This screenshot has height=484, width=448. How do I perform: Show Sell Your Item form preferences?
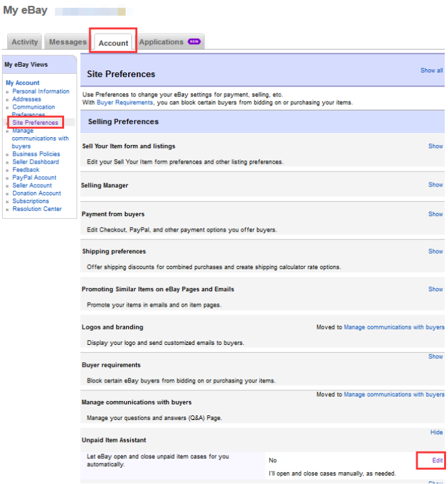(x=436, y=146)
